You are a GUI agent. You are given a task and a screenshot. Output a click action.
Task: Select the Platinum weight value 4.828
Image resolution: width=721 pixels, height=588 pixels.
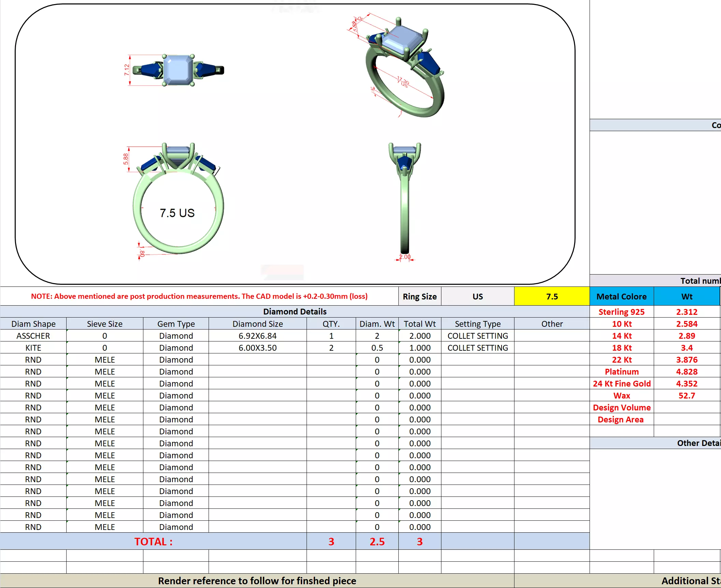pos(687,372)
